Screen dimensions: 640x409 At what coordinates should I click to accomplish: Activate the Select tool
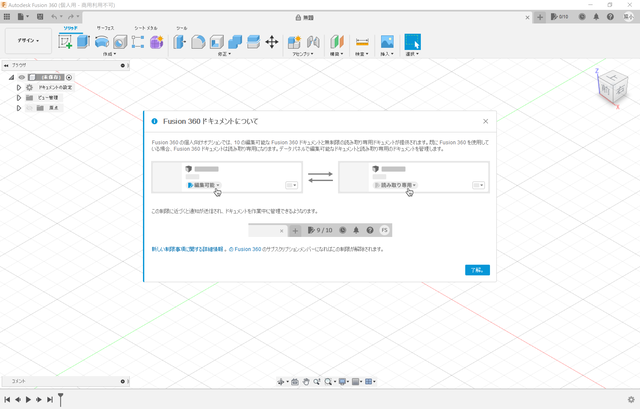pyautogui.click(x=412, y=42)
